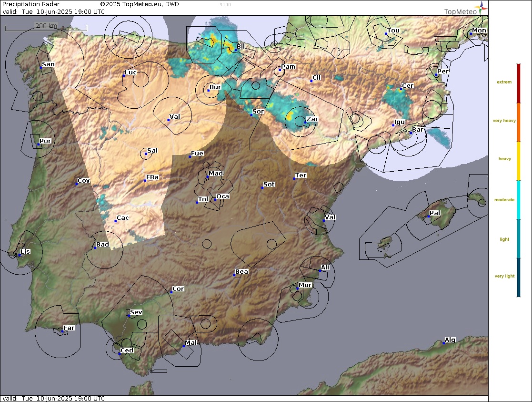Select the 'Bad' station label
The width and height of the screenshot is (532, 402).
click(102, 244)
